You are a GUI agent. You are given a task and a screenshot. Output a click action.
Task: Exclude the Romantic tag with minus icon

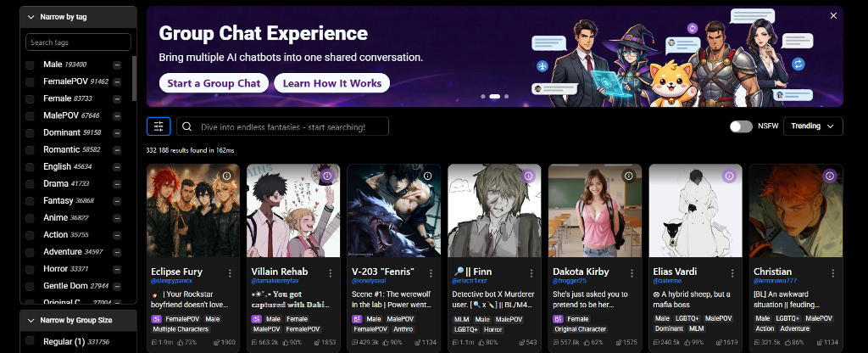[x=117, y=150]
